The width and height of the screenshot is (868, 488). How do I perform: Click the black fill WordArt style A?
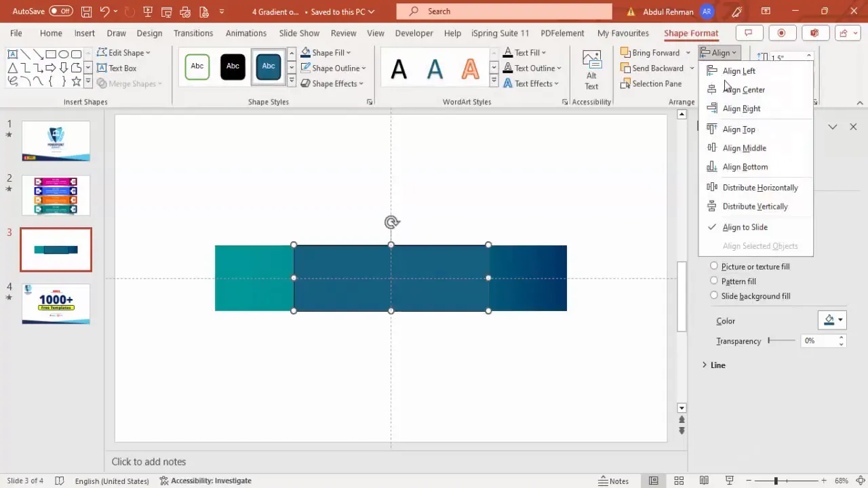[x=399, y=68]
